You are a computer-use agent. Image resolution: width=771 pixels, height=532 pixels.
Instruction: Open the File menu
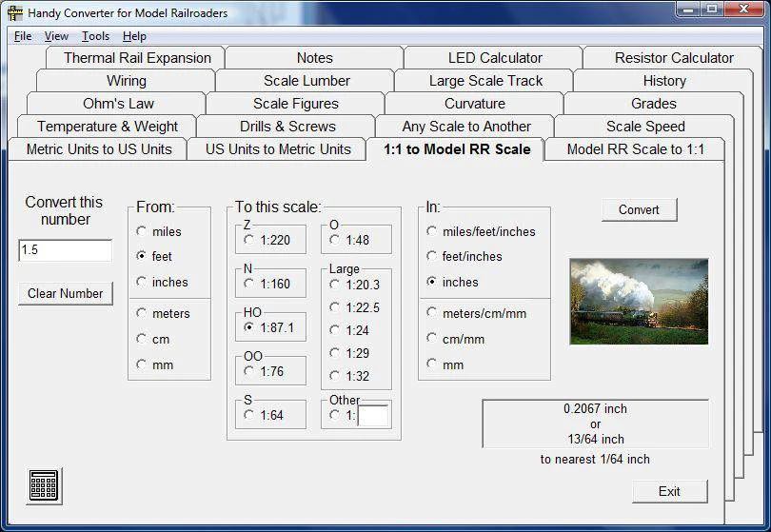coord(23,36)
